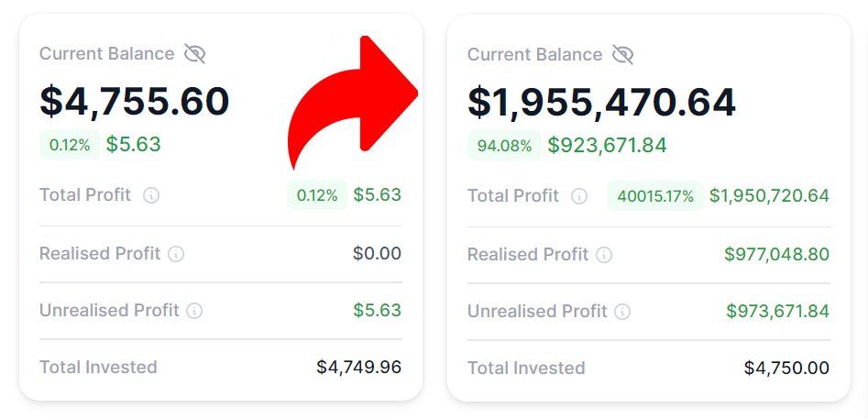Open Unrealised Profit info icon in right card

tap(622, 312)
